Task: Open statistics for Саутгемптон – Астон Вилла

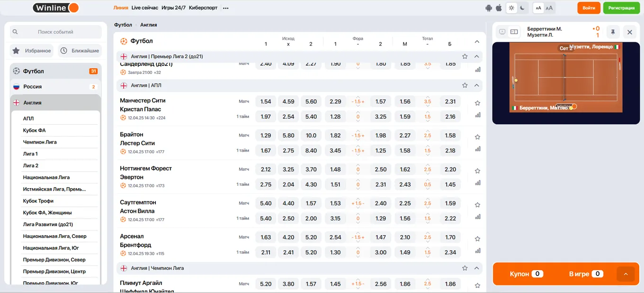Action: [478, 217]
